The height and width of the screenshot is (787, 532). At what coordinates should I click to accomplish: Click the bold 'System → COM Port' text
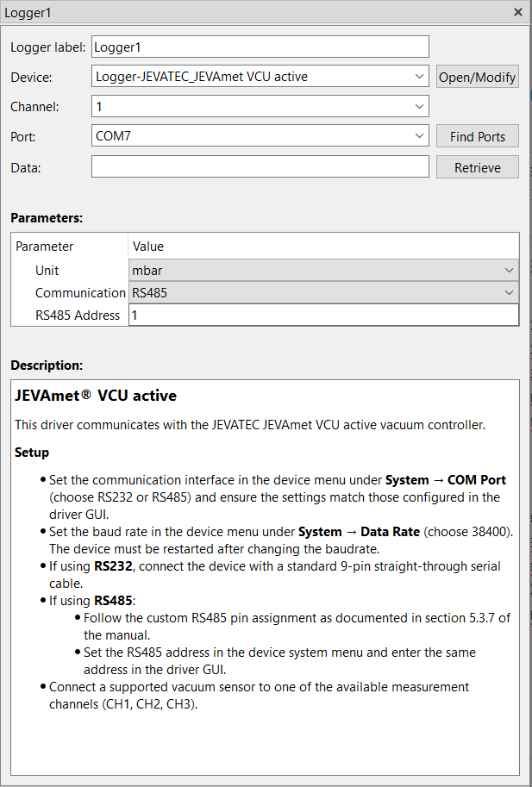[445, 480]
